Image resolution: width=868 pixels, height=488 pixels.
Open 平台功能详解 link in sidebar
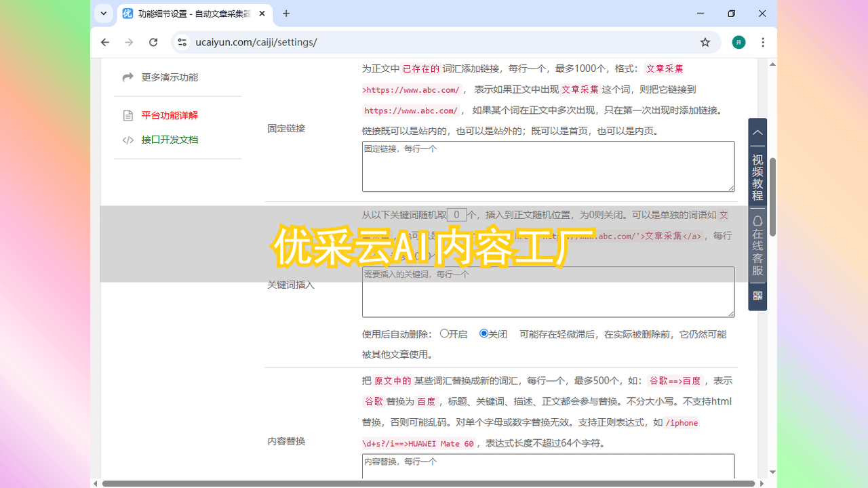pos(170,115)
